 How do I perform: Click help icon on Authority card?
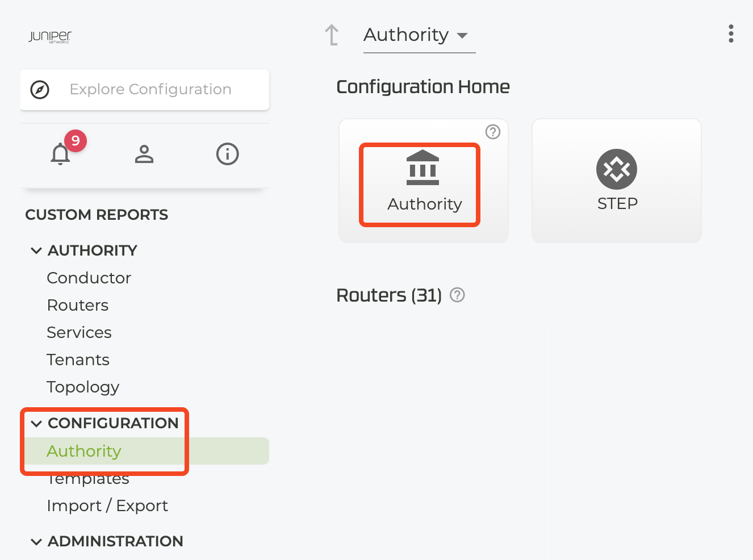(493, 132)
